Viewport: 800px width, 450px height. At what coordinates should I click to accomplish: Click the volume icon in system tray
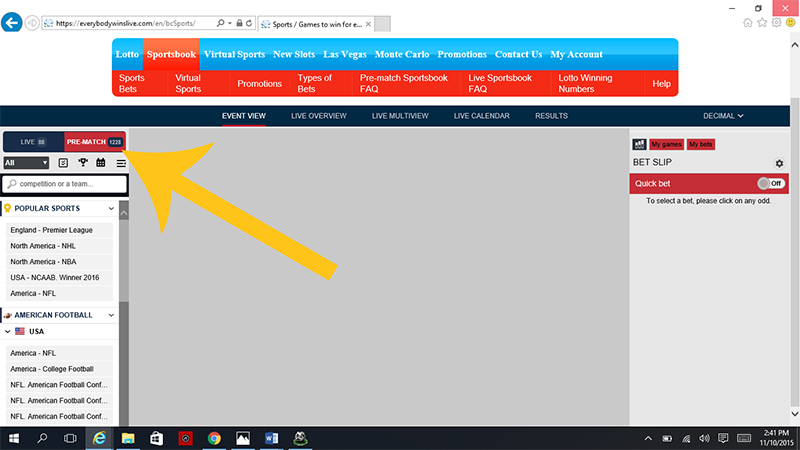(704, 438)
